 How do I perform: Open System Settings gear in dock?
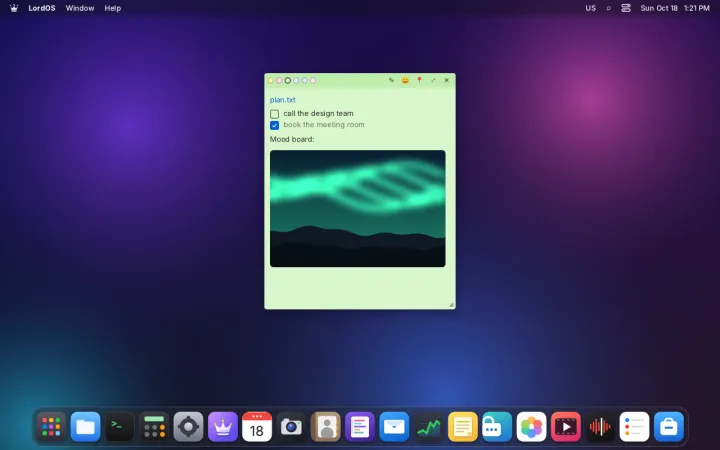point(188,427)
